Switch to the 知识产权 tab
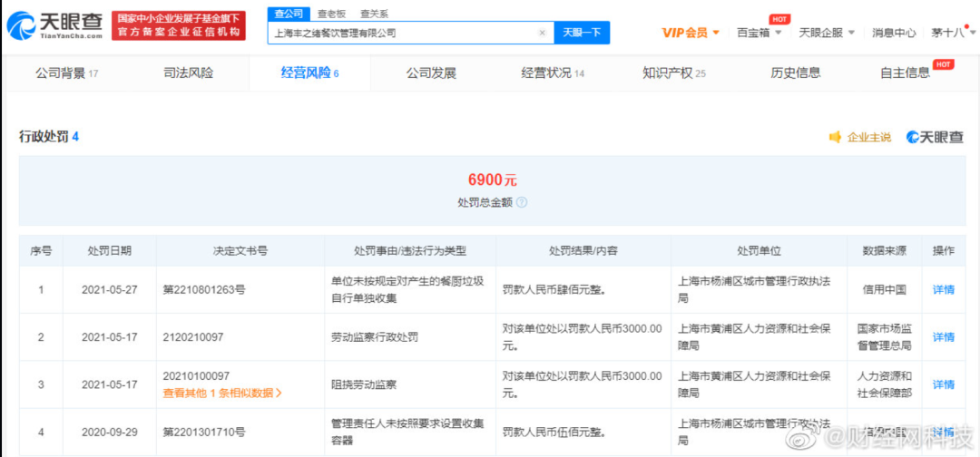The width and height of the screenshot is (980, 457). tap(673, 73)
